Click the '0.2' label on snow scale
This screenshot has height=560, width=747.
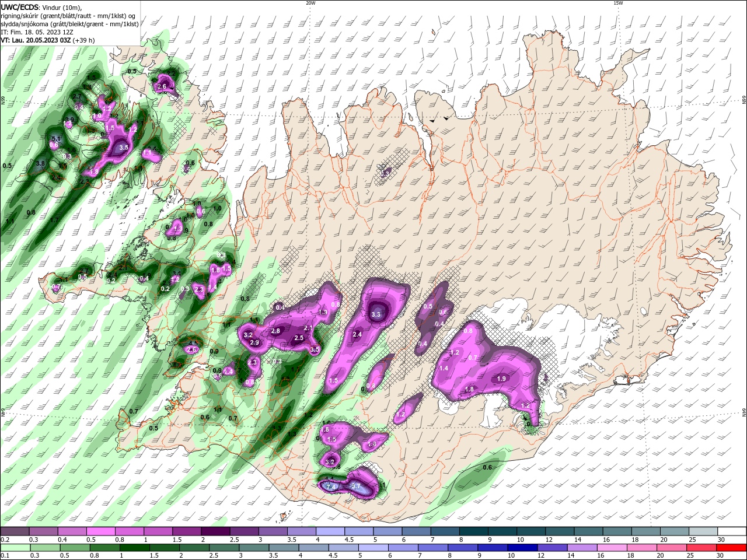pyautogui.click(x=4, y=540)
